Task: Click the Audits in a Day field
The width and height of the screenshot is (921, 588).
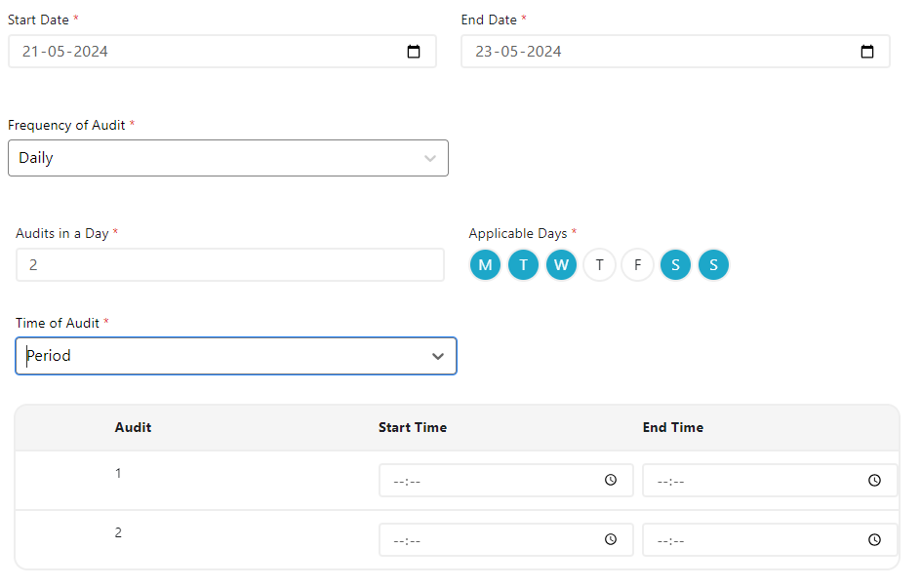Action: [230, 264]
